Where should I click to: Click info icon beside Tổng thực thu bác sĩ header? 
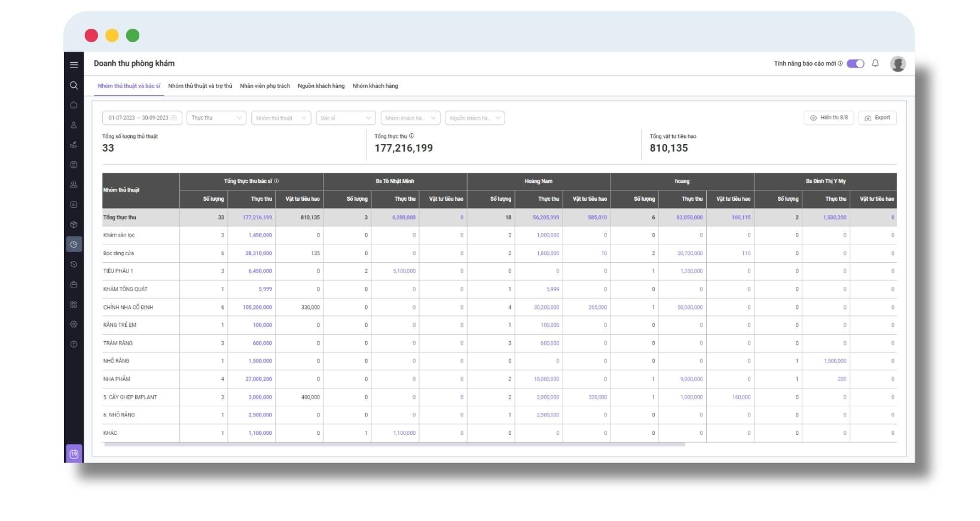(276, 181)
